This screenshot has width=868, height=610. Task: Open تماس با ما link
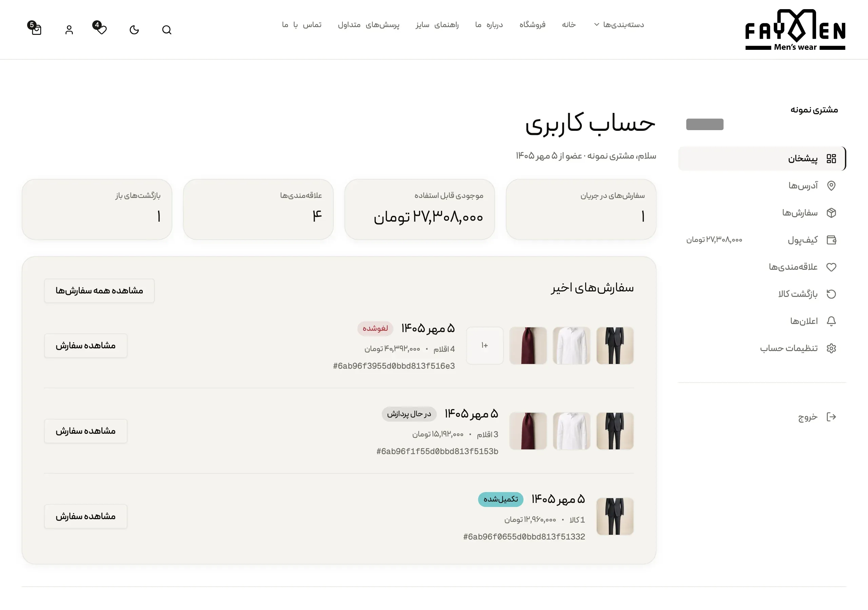coord(302,24)
